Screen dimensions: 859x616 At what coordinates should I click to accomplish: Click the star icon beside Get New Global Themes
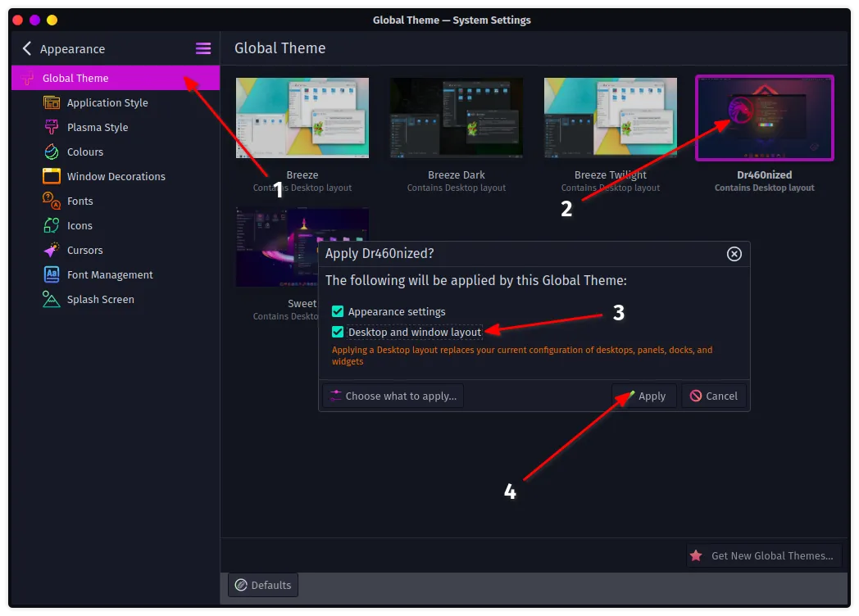[x=696, y=555]
